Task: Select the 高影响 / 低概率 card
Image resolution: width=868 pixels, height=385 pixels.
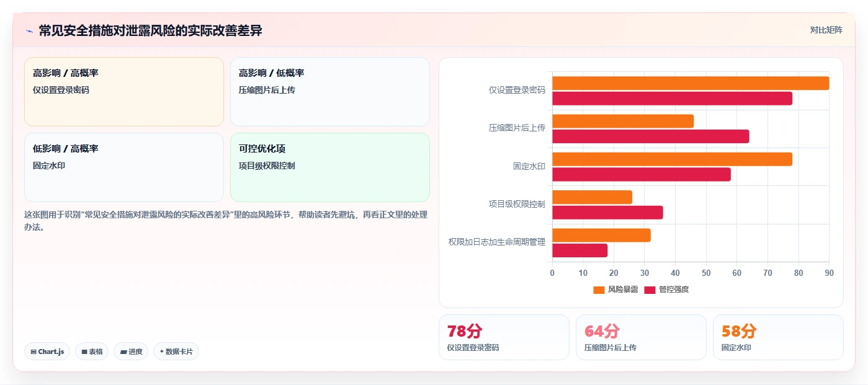Action: click(x=330, y=92)
